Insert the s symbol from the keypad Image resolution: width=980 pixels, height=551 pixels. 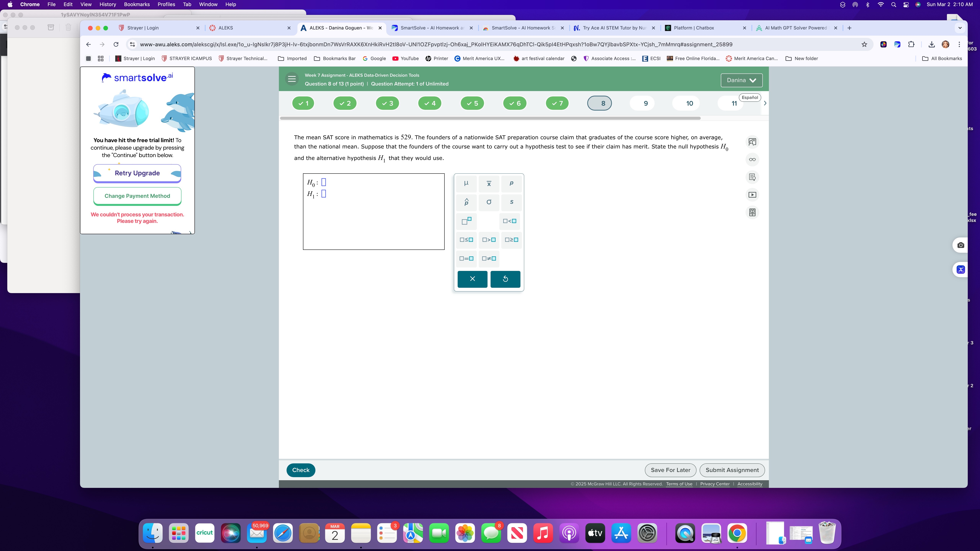click(511, 202)
